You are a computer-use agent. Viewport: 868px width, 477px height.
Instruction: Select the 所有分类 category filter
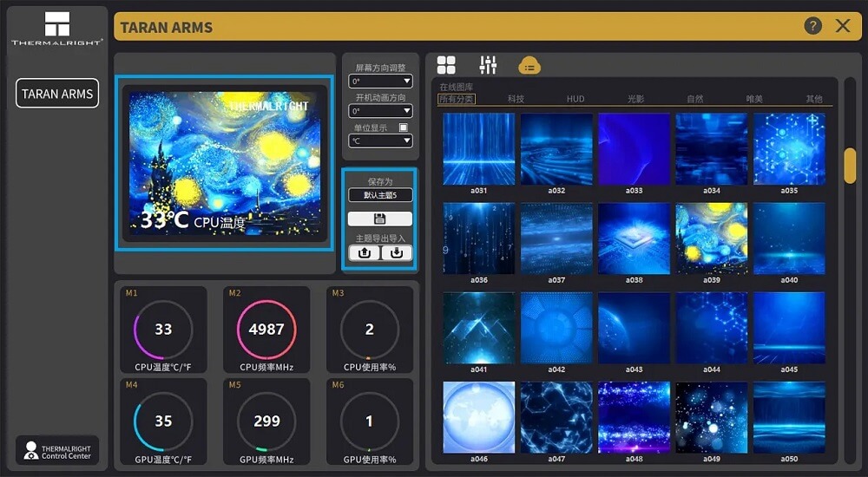coord(457,99)
